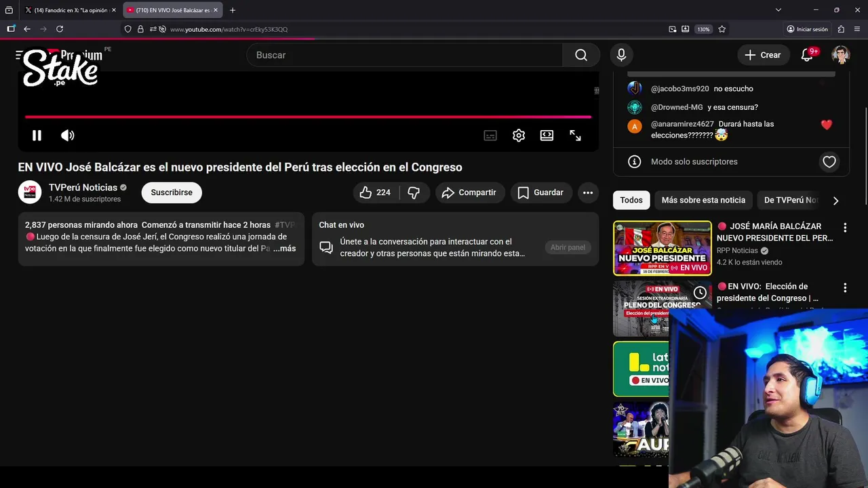Click the red video progress bar

click(308, 117)
